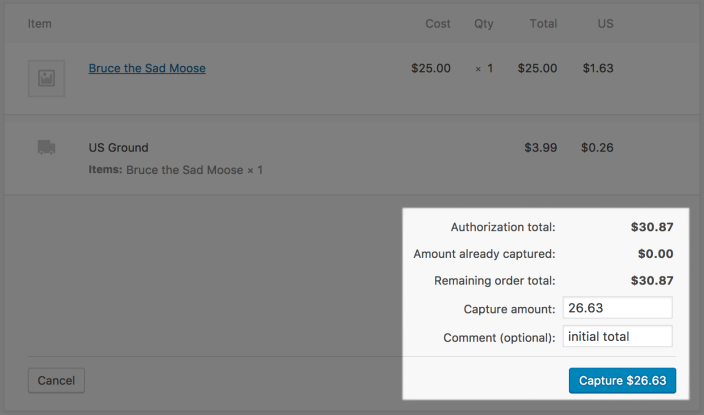Click the shipping truck icon
This screenshot has height=415, width=704.
point(46,147)
